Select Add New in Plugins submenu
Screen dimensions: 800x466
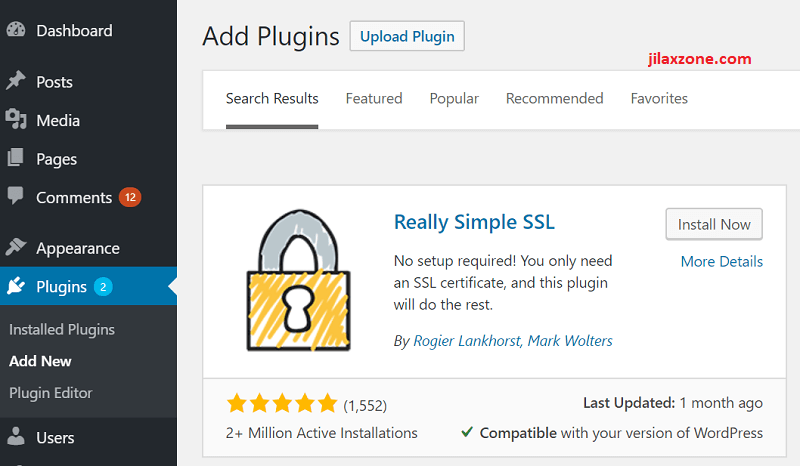point(40,361)
